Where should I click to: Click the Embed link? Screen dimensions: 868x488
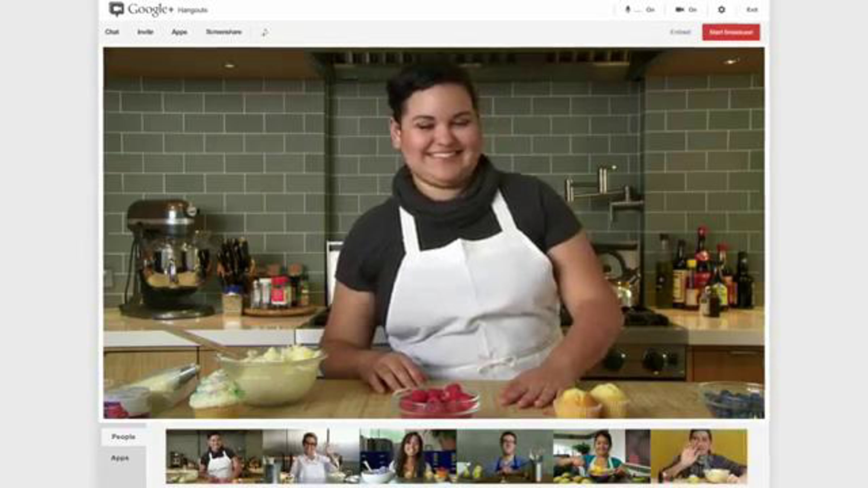[680, 32]
